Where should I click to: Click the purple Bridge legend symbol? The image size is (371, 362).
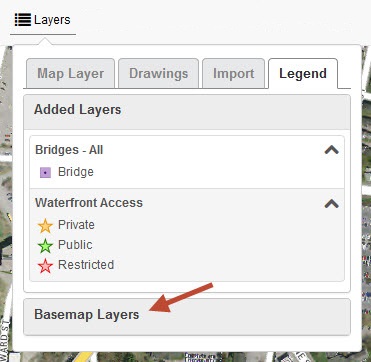45,173
